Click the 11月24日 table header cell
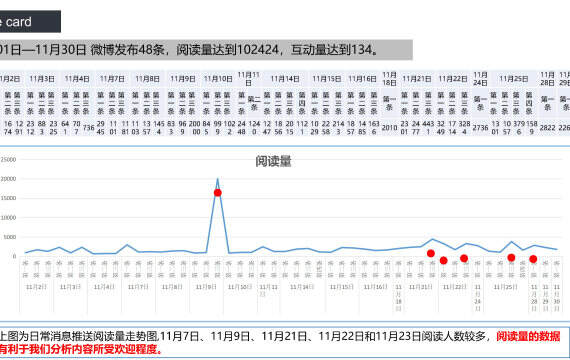Viewport: 570px width, 360px height. pos(480,79)
